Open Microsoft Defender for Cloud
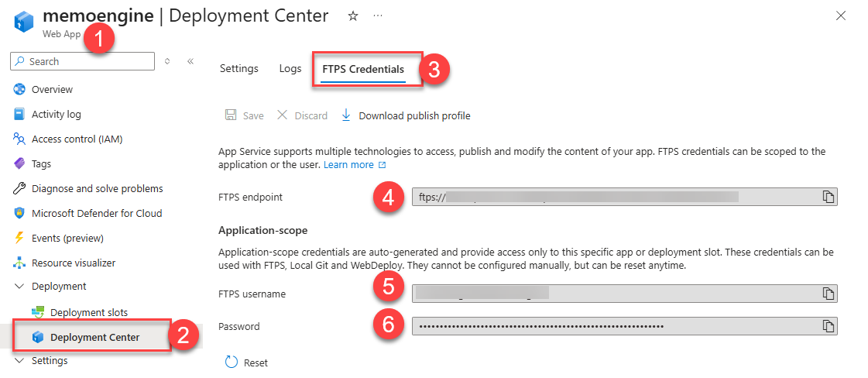This screenshot has width=868, height=378. point(96,213)
